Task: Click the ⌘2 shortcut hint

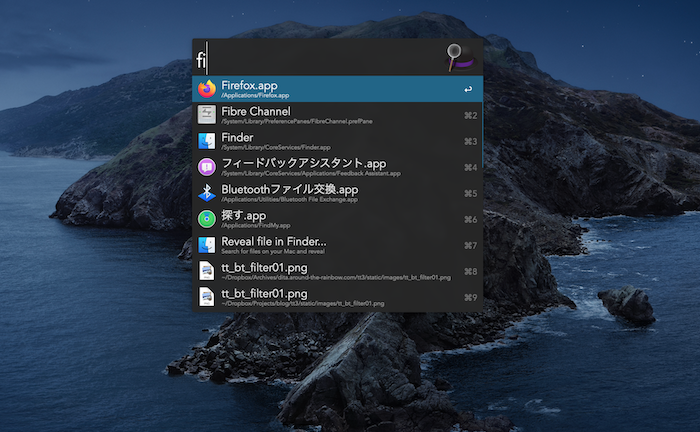Action: pyautogui.click(x=471, y=116)
